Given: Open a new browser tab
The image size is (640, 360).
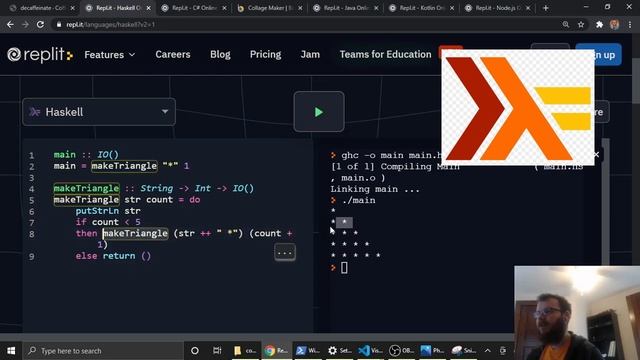Looking at the screenshot, I should [546, 8].
